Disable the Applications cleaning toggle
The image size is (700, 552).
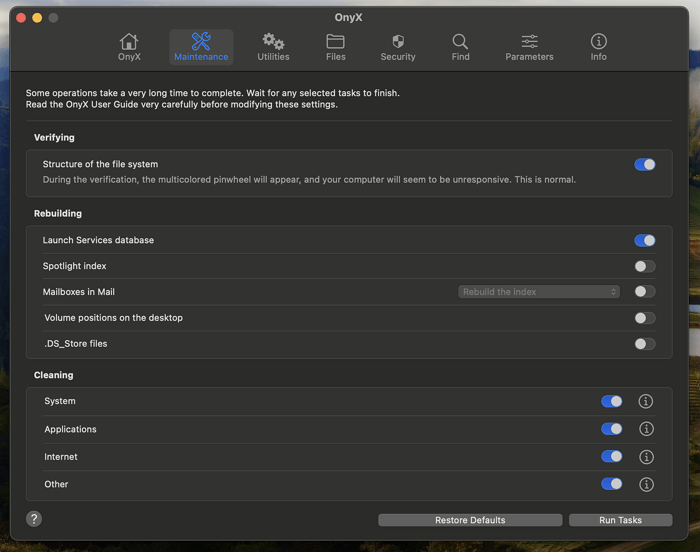pyautogui.click(x=611, y=429)
